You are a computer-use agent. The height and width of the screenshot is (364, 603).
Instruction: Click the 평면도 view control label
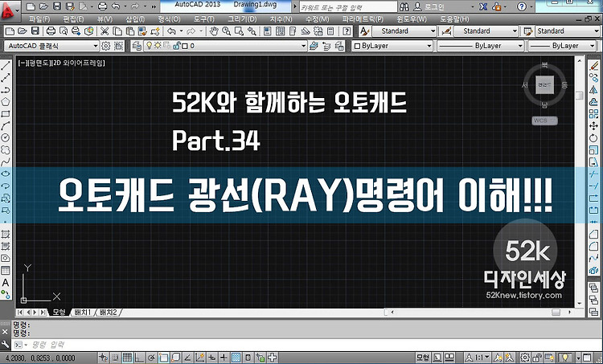coord(39,63)
